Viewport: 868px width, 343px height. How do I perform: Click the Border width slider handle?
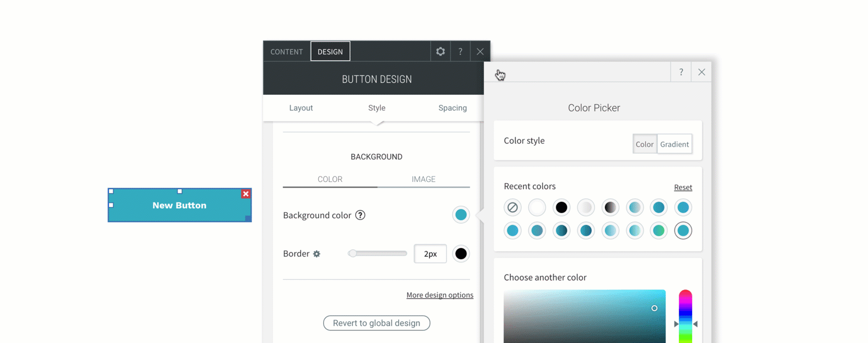[352, 253]
